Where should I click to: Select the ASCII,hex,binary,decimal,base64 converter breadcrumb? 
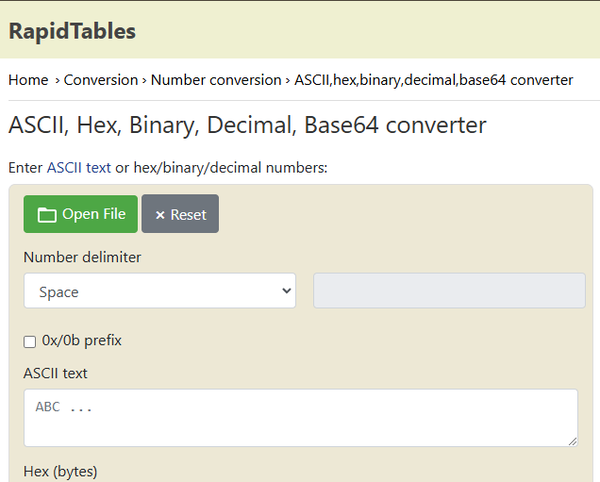coord(433,80)
